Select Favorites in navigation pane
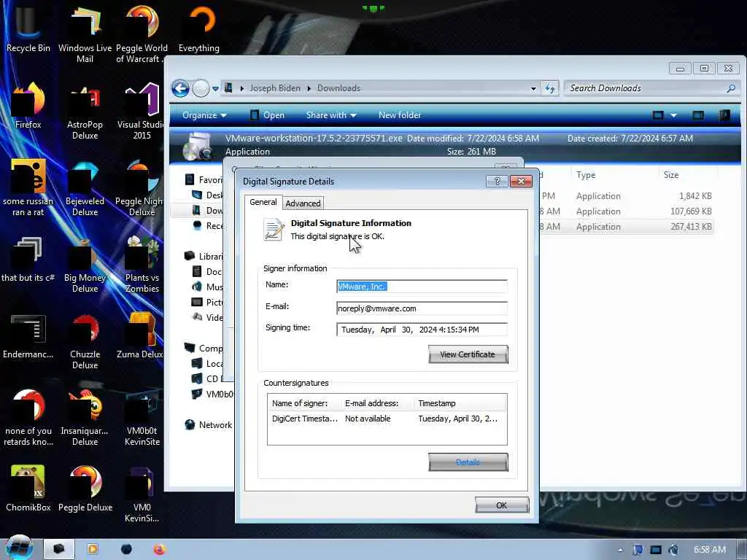The image size is (747, 560). [204, 179]
